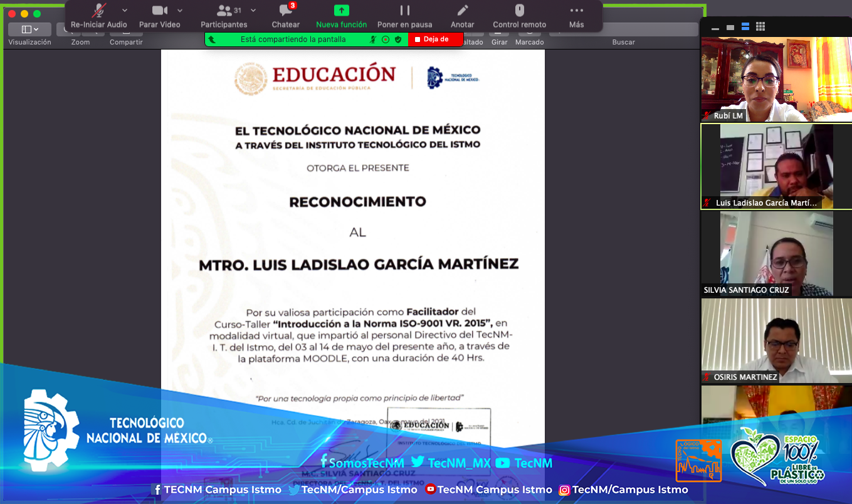Open the Más menu
852x504 pixels.
tap(577, 16)
